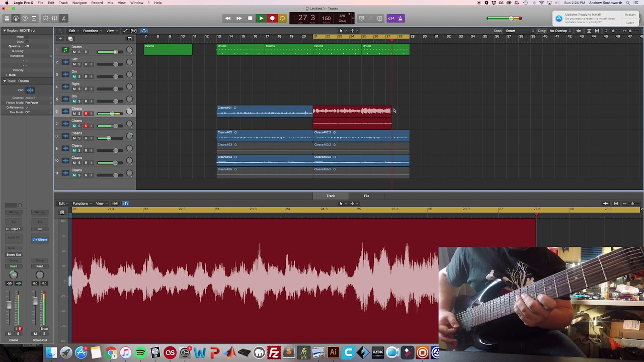Open the File menu

(40, 3)
